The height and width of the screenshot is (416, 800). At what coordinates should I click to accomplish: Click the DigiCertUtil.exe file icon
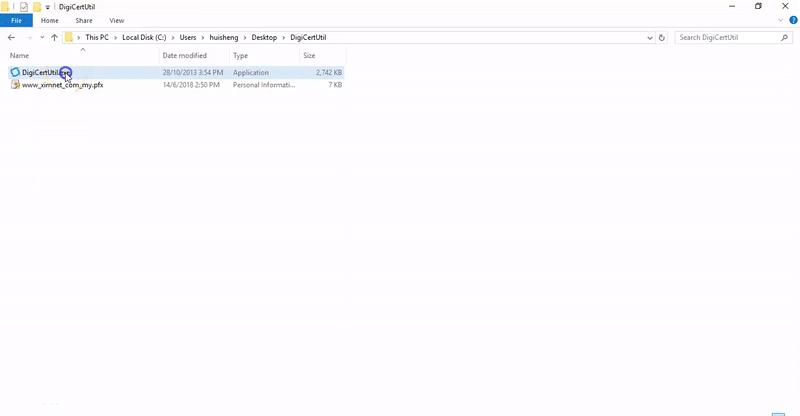click(15, 72)
